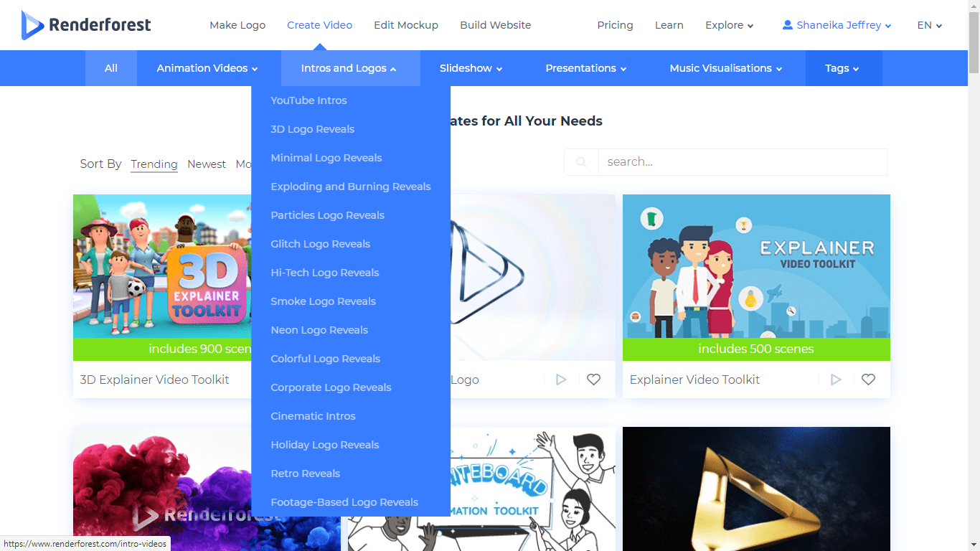
Task: Open Create Video in top navigation
Action: [x=319, y=25]
